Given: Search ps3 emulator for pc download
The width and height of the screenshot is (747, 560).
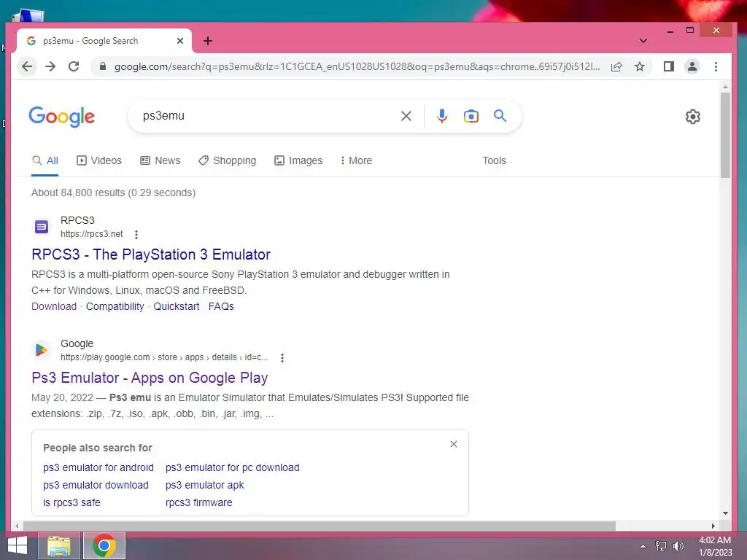Looking at the screenshot, I should click(x=233, y=467).
